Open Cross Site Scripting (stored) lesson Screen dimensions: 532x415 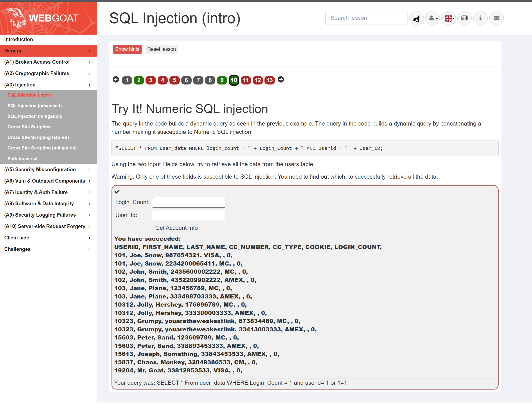38,137
